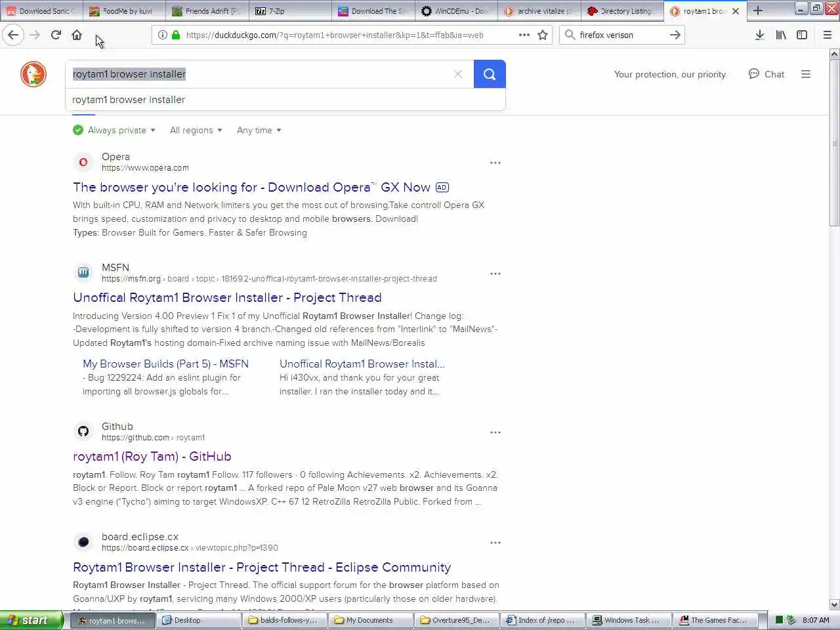
Task: Submit search bar with go arrow
Action: (x=675, y=35)
